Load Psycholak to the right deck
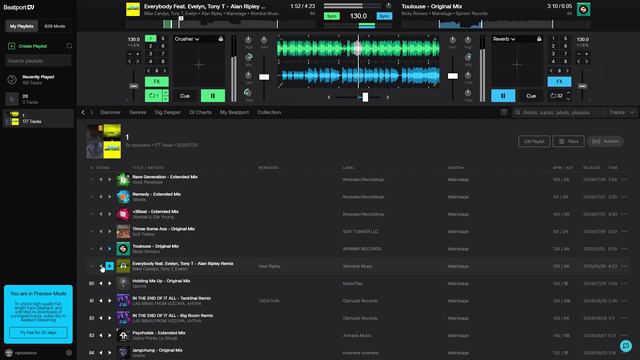This screenshot has width=640, height=360. tap(109, 335)
